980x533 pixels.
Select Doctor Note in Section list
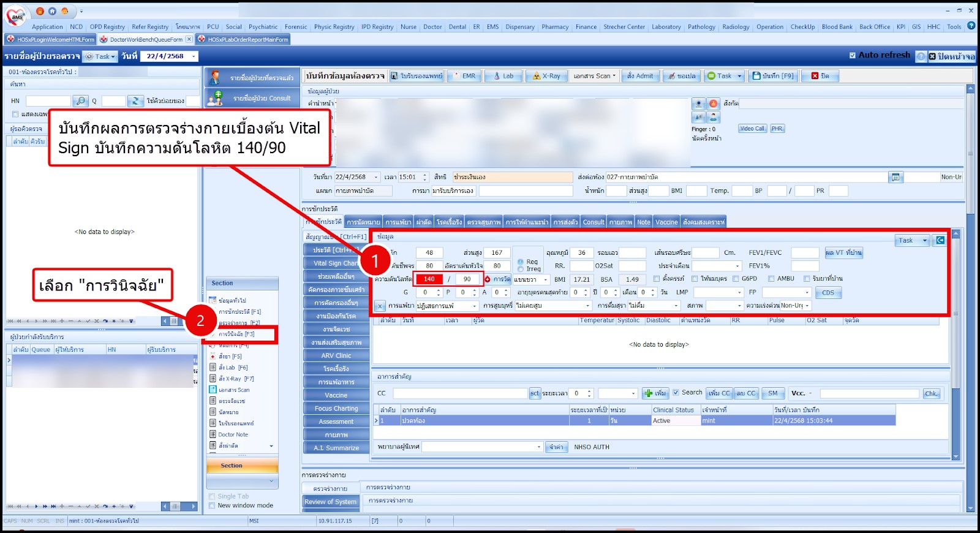tap(233, 434)
